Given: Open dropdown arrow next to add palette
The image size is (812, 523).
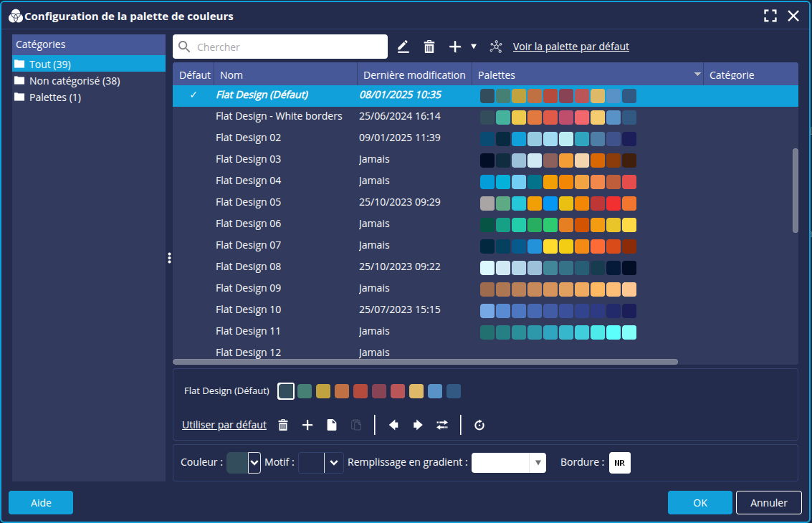Looking at the screenshot, I should coord(474,47).
